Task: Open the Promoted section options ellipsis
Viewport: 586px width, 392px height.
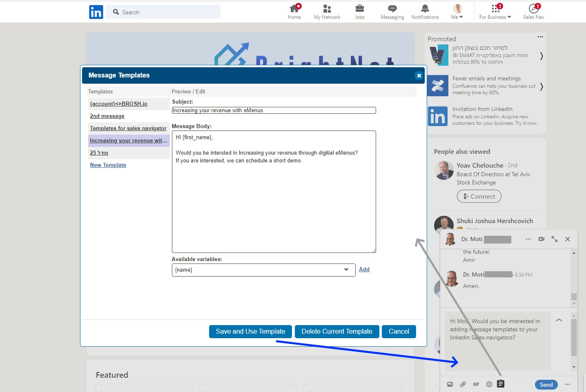Action: point(540,37)
